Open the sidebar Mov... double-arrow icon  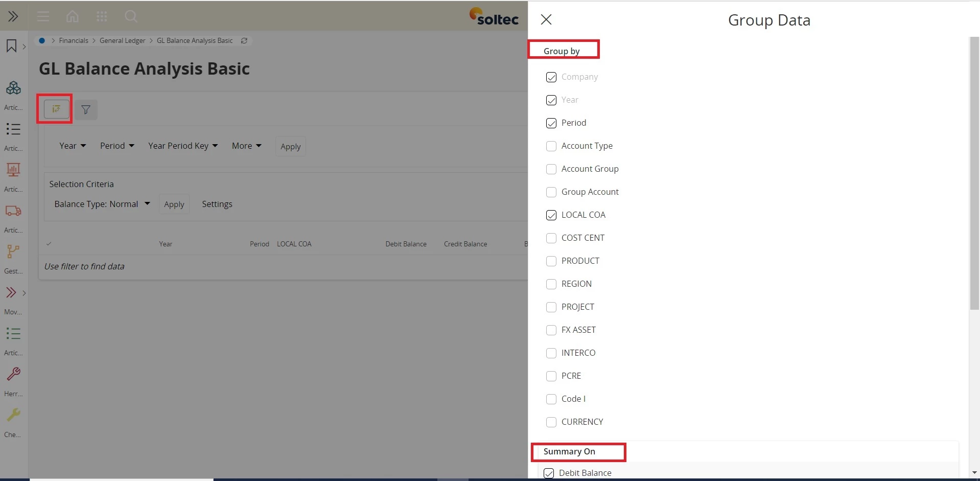[x=11, y=292]
